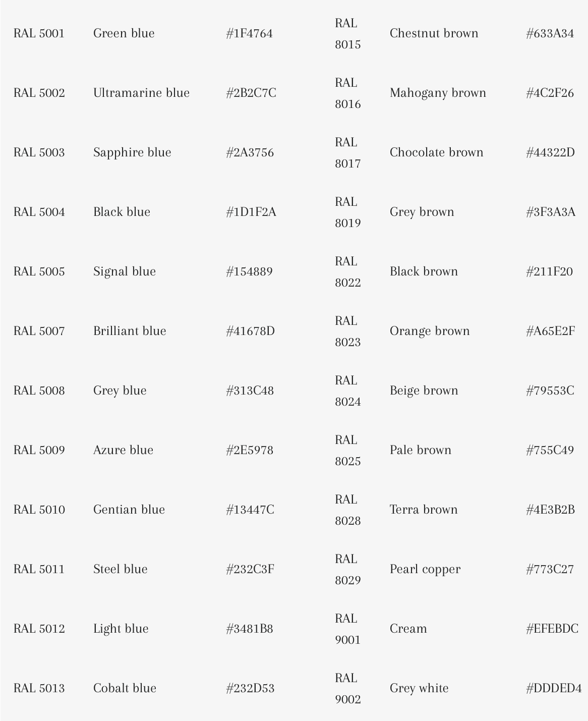Select the Pearl copper color name
Screen dimensions: 588x721
point(425,569)
